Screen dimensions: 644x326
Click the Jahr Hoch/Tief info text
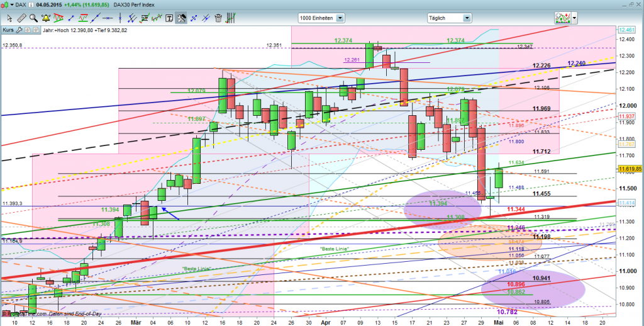coord(85,30)
